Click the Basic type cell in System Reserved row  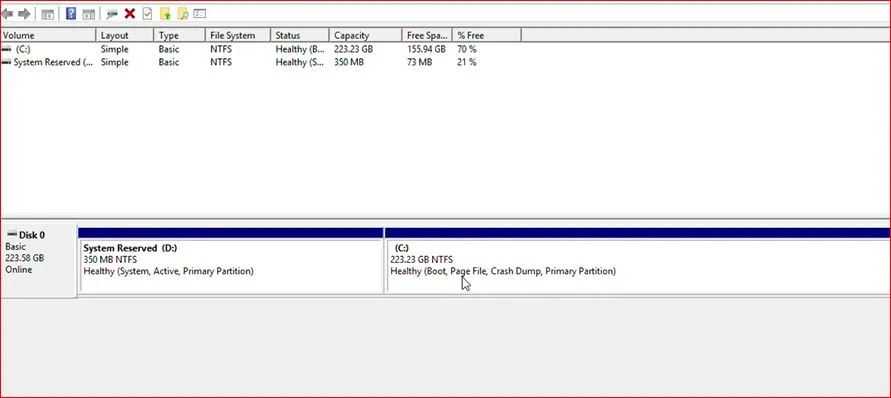click(169, 63)
